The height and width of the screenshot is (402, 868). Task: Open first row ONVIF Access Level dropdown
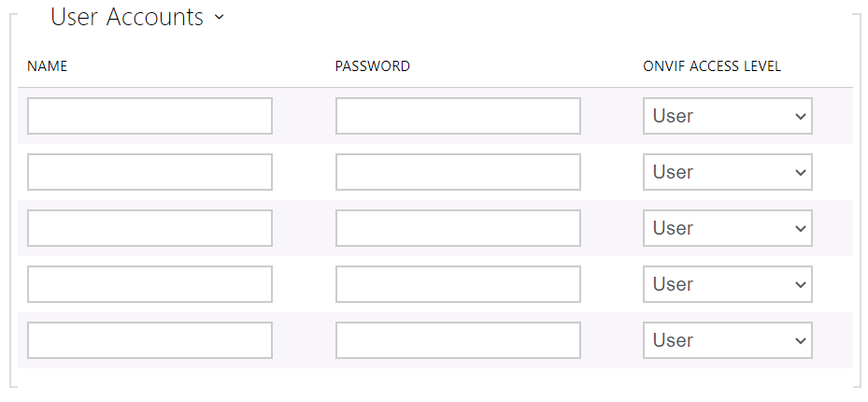727,116
